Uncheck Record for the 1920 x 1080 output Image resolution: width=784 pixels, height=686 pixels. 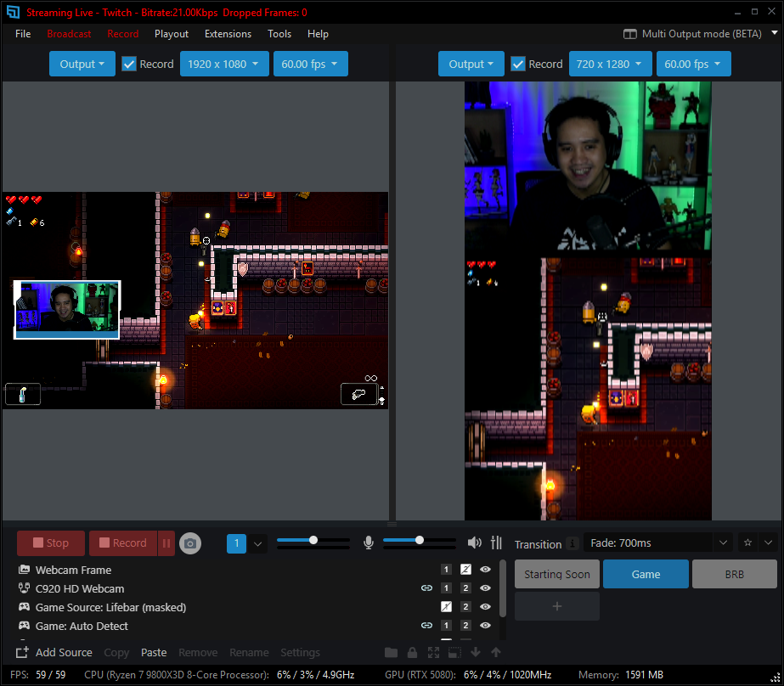129,64
